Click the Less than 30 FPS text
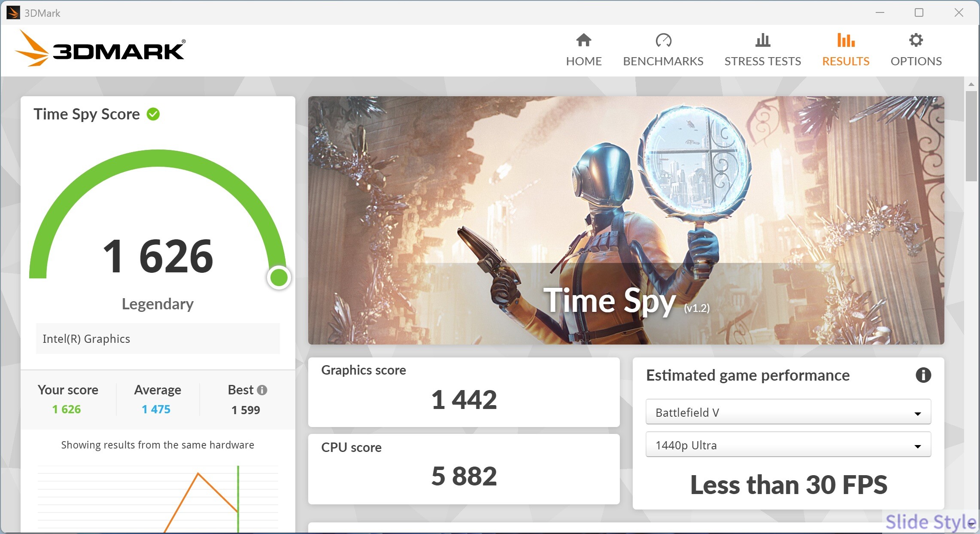The image size is (980, 534). click(x=789, y=485)
